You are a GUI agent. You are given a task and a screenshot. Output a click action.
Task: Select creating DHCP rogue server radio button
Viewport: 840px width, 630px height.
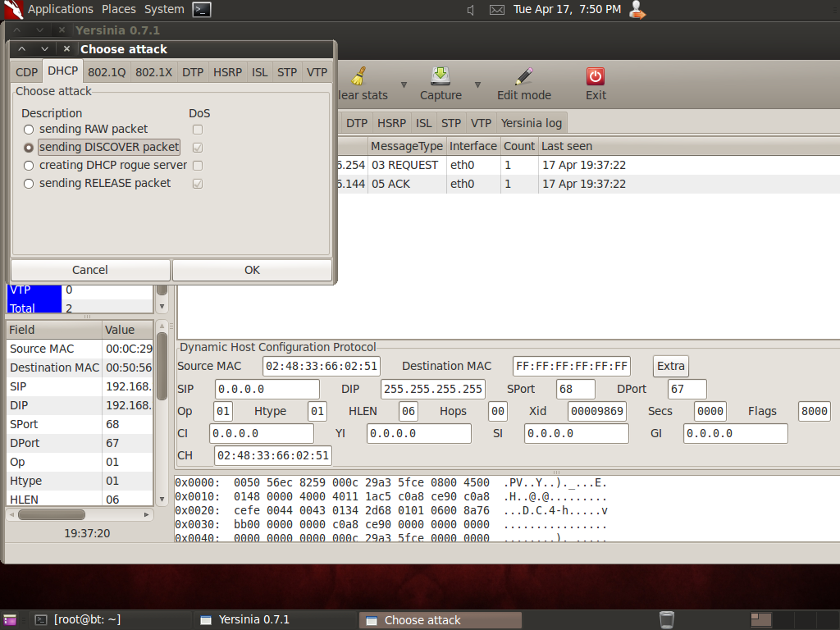coord(29,166)
